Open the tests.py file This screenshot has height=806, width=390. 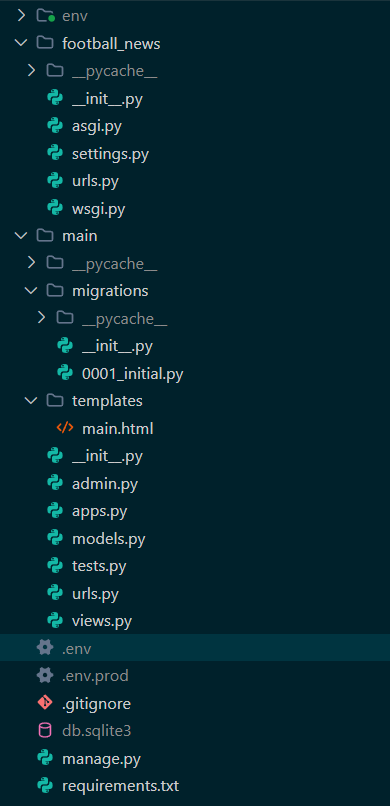[99, 566]
